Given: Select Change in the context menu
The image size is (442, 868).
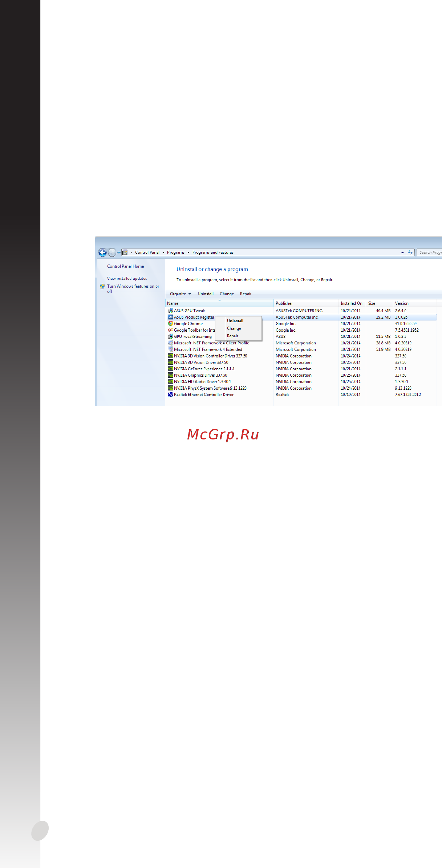Looking at the screenshot, I should coord(234,328).
